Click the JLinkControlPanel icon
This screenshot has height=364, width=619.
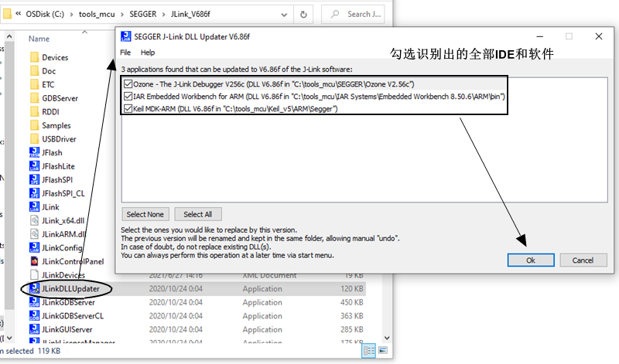(x=34, y=261)
